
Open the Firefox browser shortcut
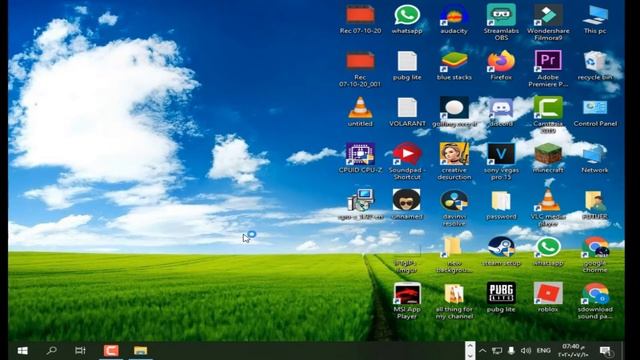point(501,65)
